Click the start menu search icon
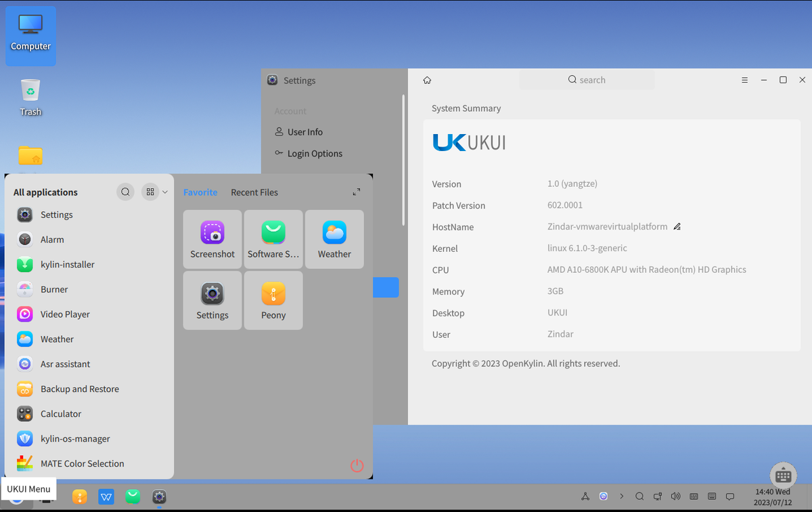812x512 pixels. coord(125,192)
